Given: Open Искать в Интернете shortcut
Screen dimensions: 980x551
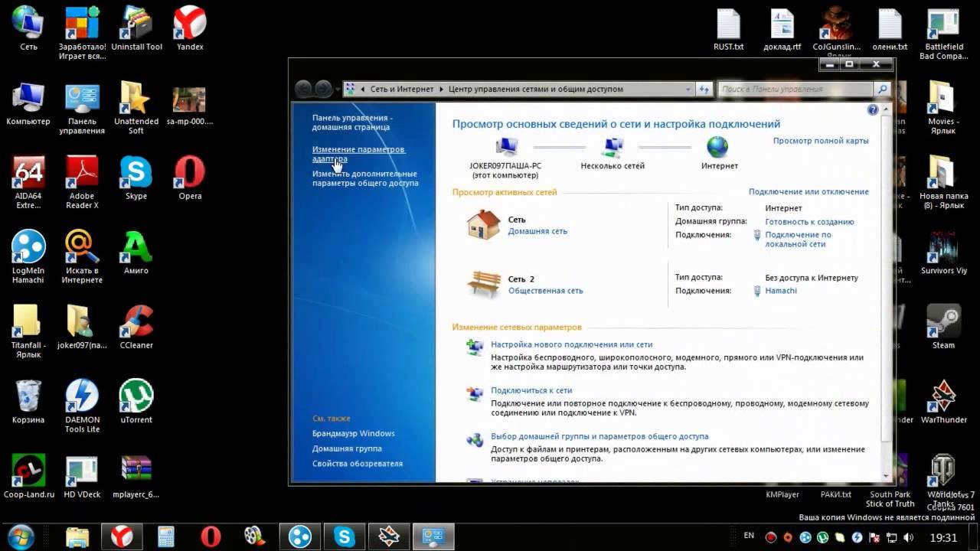Looking at the screenshot, I should pyautogui.click(x=82, y=257).
